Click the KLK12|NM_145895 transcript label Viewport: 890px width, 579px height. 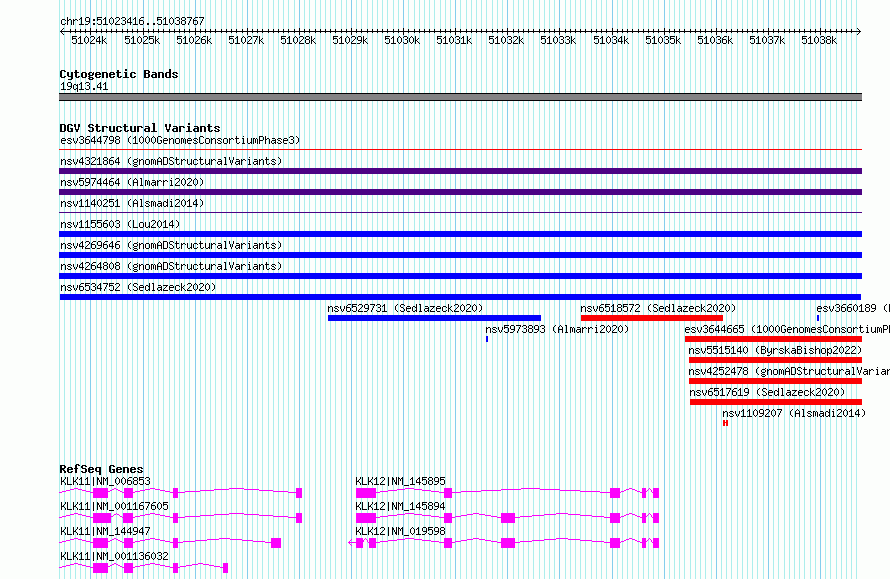coord(400,481)
